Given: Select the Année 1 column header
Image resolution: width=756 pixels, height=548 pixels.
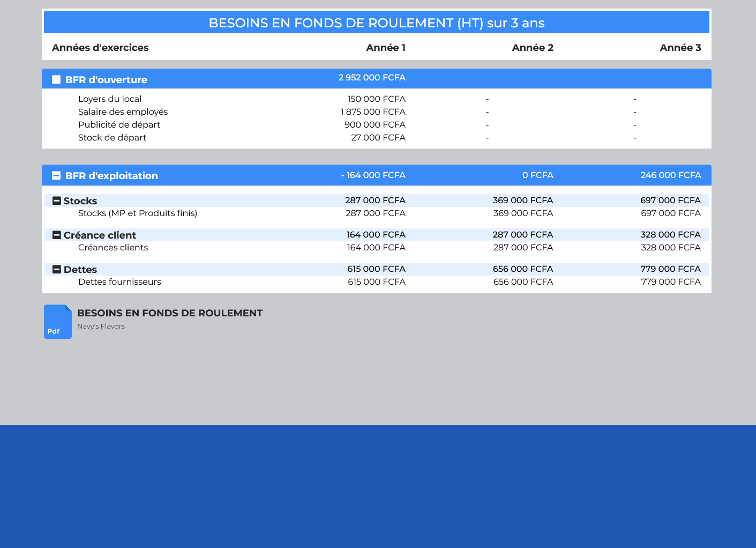Looking at the screenshot, I should [x=385, y=48].
